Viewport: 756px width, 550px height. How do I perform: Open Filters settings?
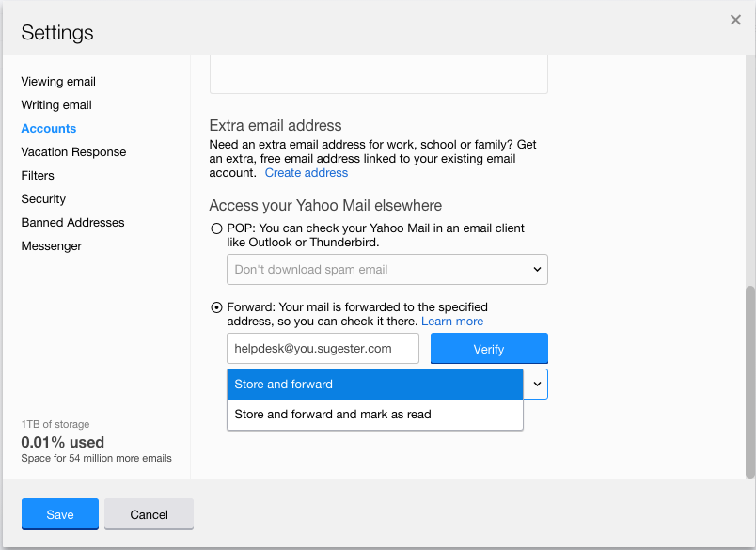pyautogui.click(x=38, y=176)
